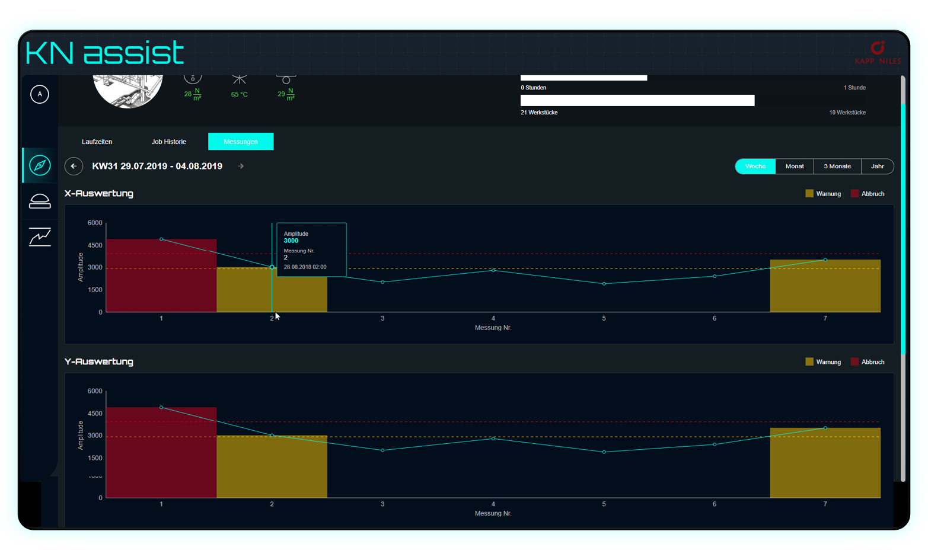Viewport: 928px width, 560px height.
Task: Click measurement 7 yellow bar in X-Auswertung
Action: 825,286
